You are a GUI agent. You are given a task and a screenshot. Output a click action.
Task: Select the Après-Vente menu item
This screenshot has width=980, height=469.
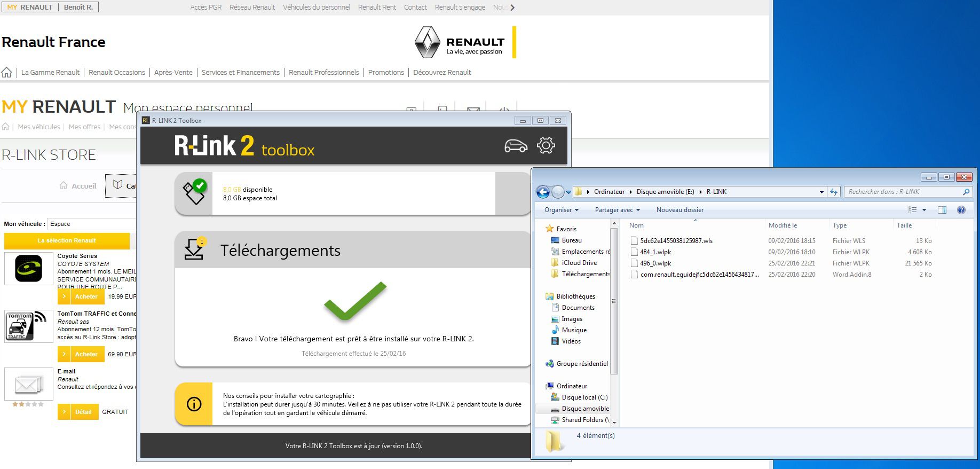(173, 72)
